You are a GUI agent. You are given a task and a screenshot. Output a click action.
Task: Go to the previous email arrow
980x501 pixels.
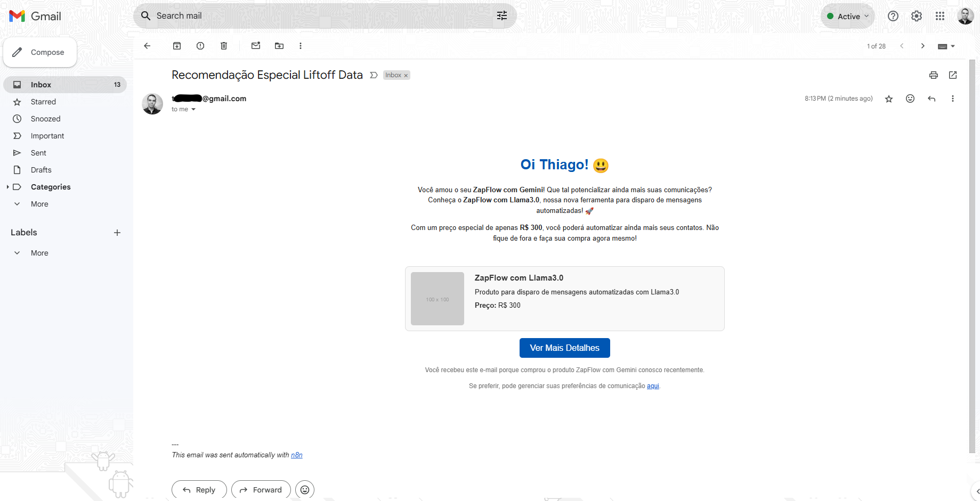902,46
